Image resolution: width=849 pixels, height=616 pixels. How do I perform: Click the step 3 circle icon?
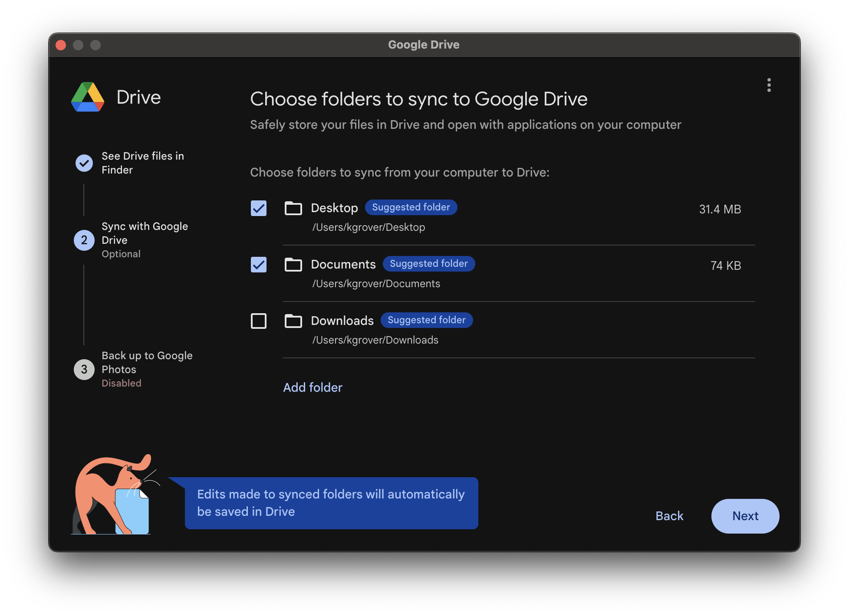[84, 370]
